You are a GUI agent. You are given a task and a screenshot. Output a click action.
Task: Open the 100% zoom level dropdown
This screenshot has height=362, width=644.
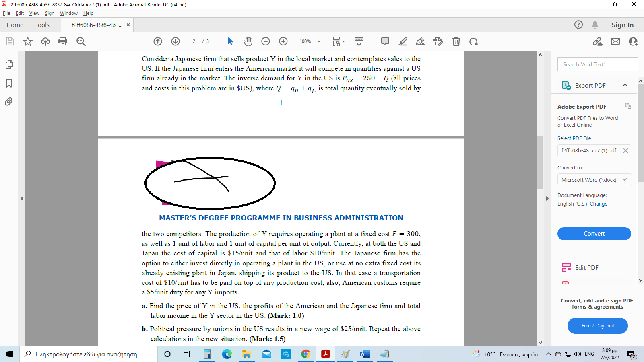319,41
